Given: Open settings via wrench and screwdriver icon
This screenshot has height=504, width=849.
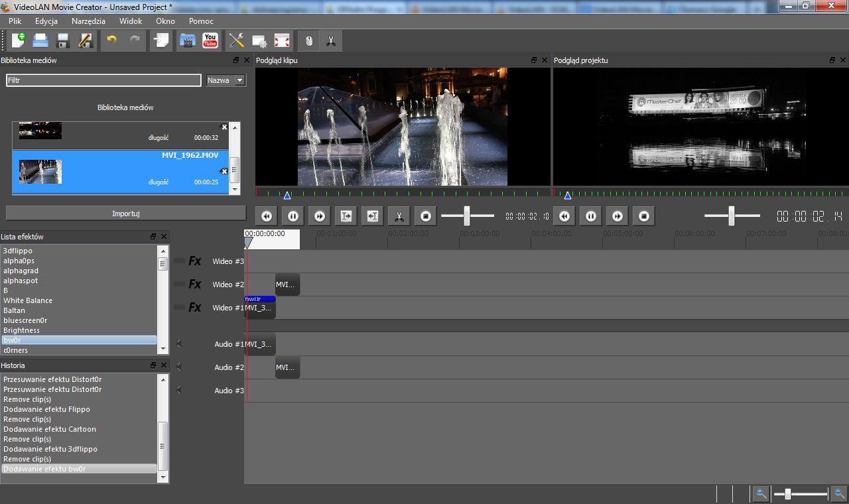Looking at the screenshot, I should (x=237, y=40).
